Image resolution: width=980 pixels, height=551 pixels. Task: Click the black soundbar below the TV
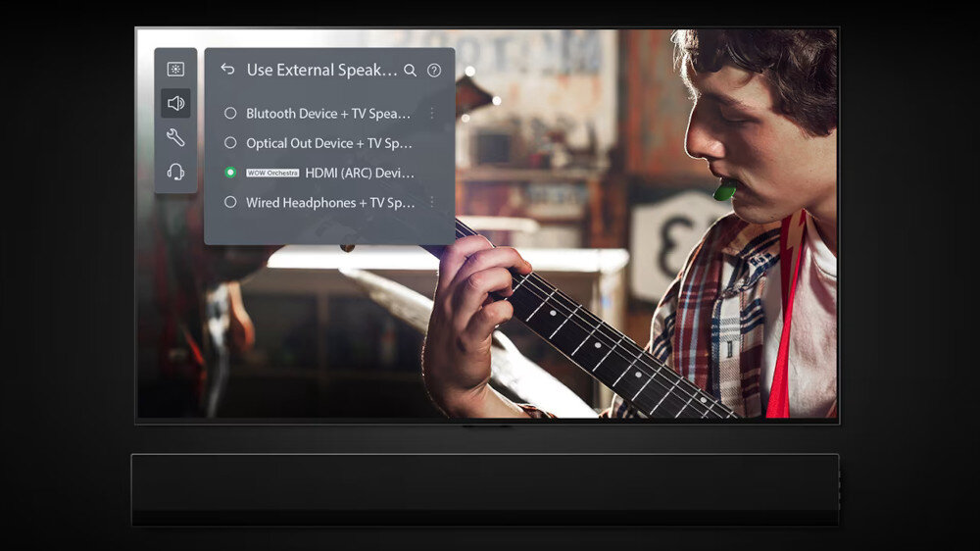485,489
